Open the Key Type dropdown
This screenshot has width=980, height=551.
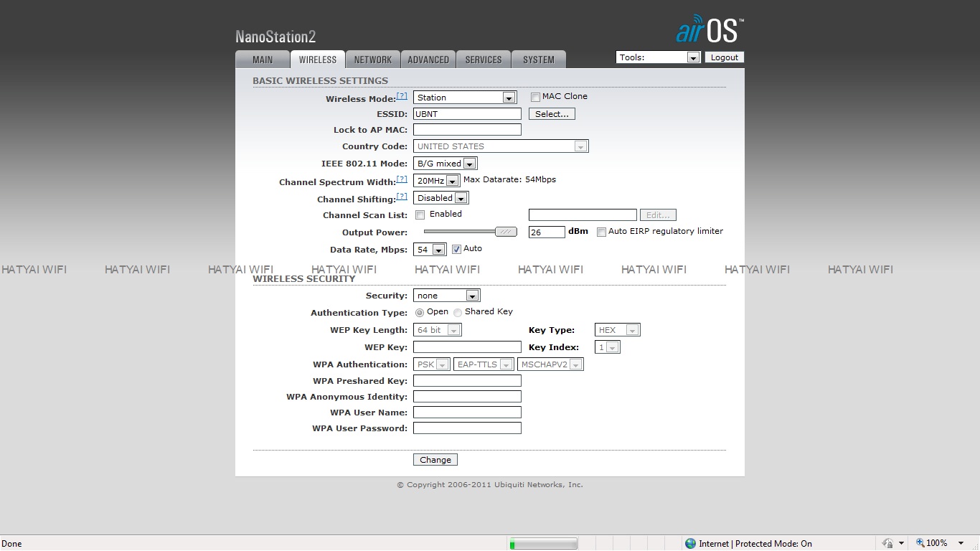point(618,330)
